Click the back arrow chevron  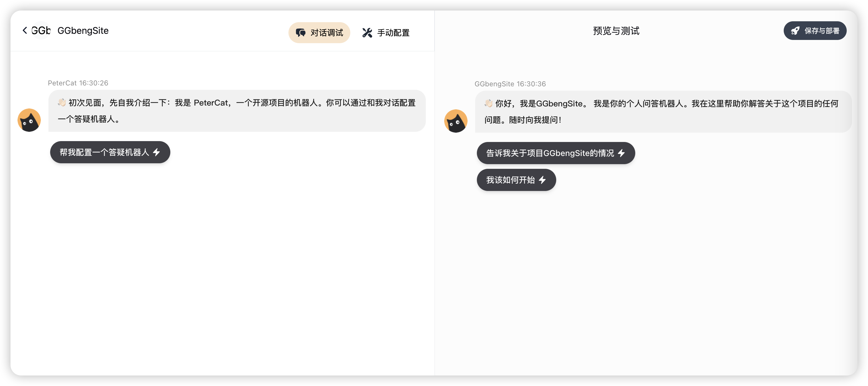click(24, 30)
